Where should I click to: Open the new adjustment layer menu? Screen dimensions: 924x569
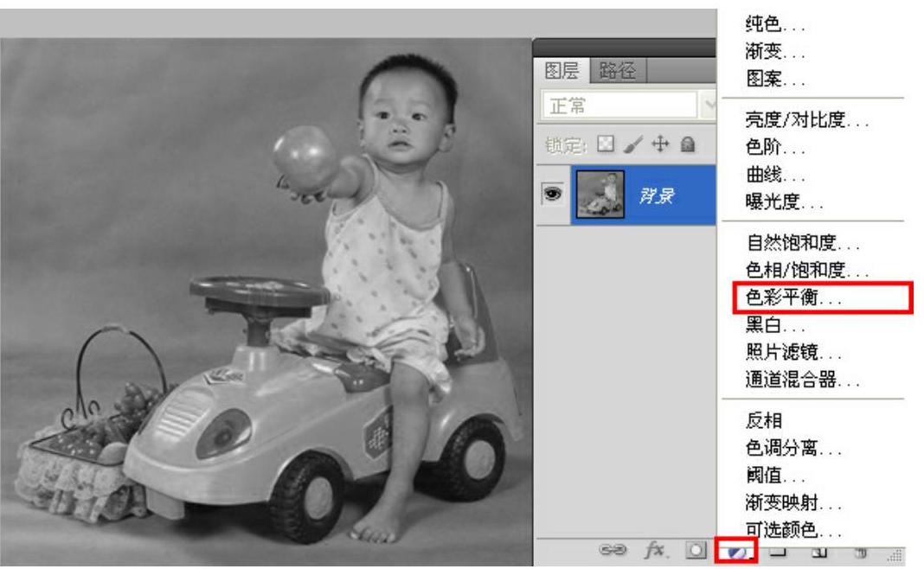(x=736, y=552)
